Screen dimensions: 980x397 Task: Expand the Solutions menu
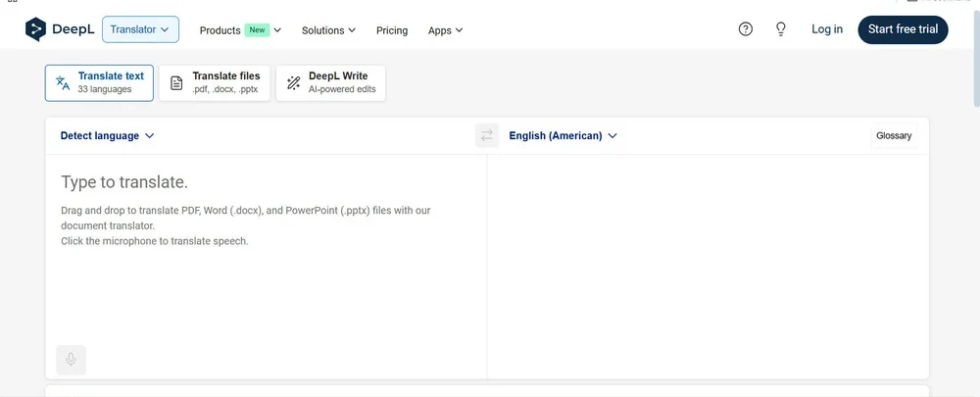[x=328, y=30]
